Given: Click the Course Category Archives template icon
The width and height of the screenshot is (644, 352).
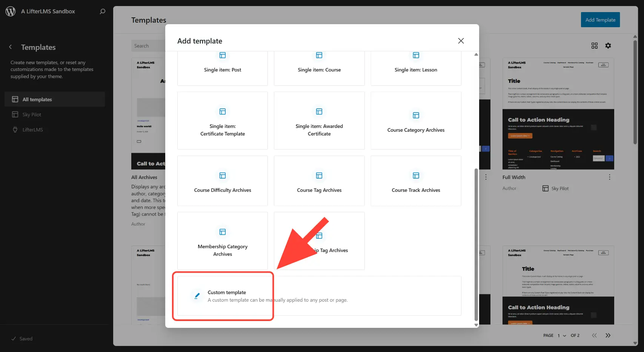Looking at the screenshot, I should pos(415,116).
